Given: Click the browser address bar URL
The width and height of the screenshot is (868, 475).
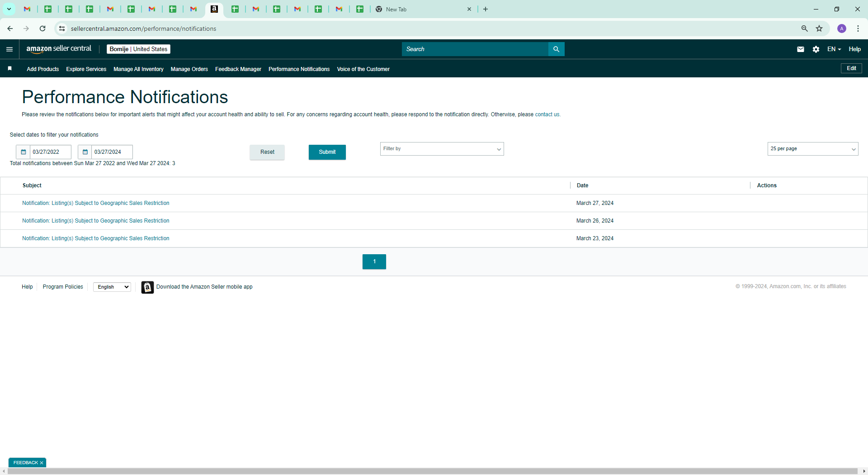Looking at the screenshot, I should (x=143, y=28).
